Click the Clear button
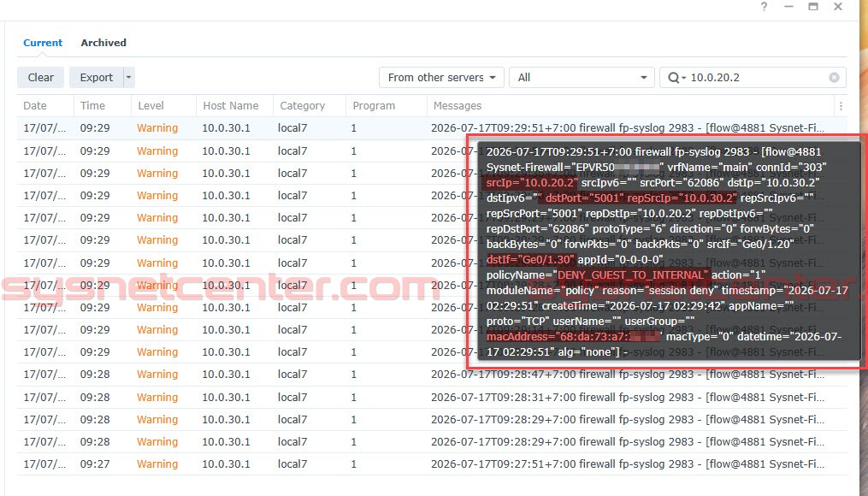This screenshot has height=496, width=868. pos(40,78)
